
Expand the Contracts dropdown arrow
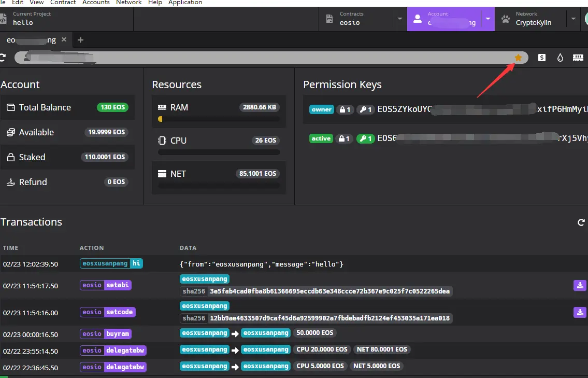pos(400,18)
